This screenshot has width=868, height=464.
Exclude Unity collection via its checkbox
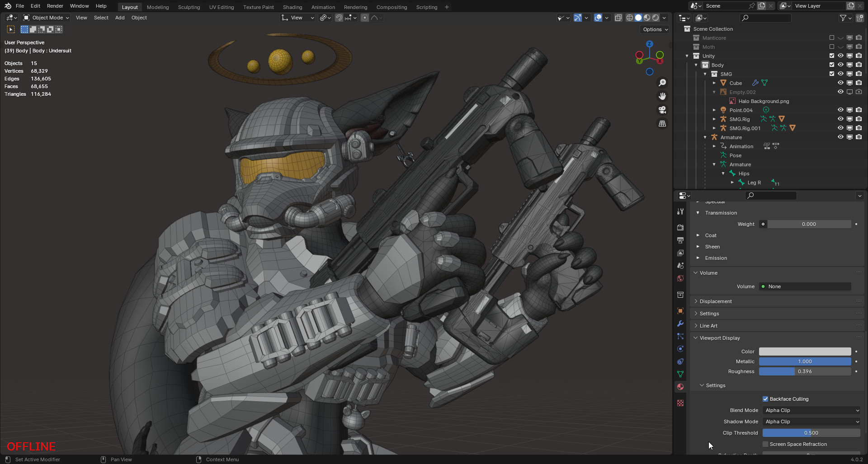pos(832,56)
